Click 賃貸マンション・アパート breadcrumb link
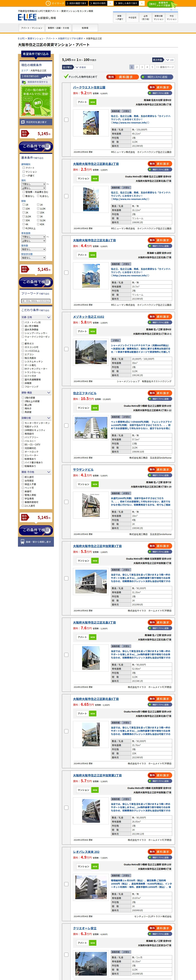196x980 pixels. (41, 38)
